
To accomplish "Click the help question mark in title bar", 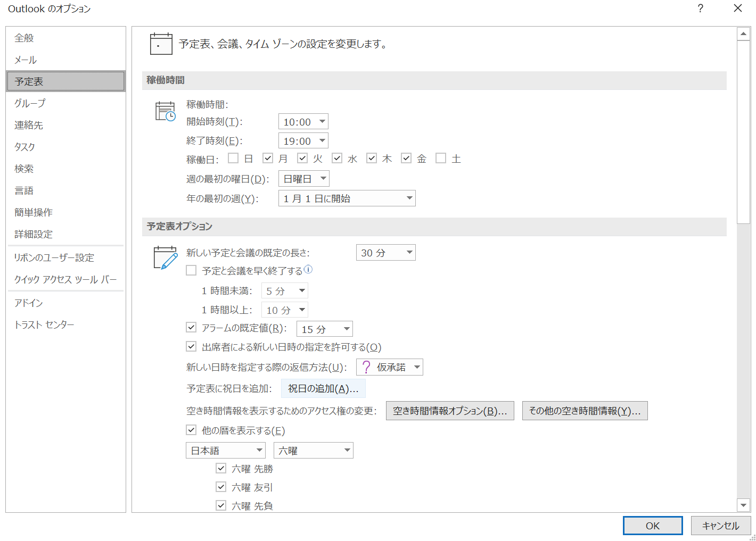I will 700,9.
